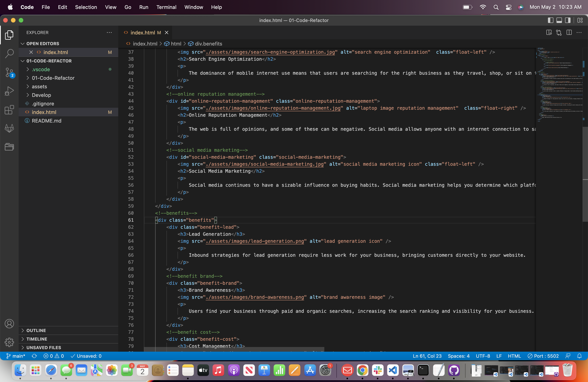Click Synchronize Changes icon in status bar
Viewport: 588px width, 382px height.
click(34, 356)
